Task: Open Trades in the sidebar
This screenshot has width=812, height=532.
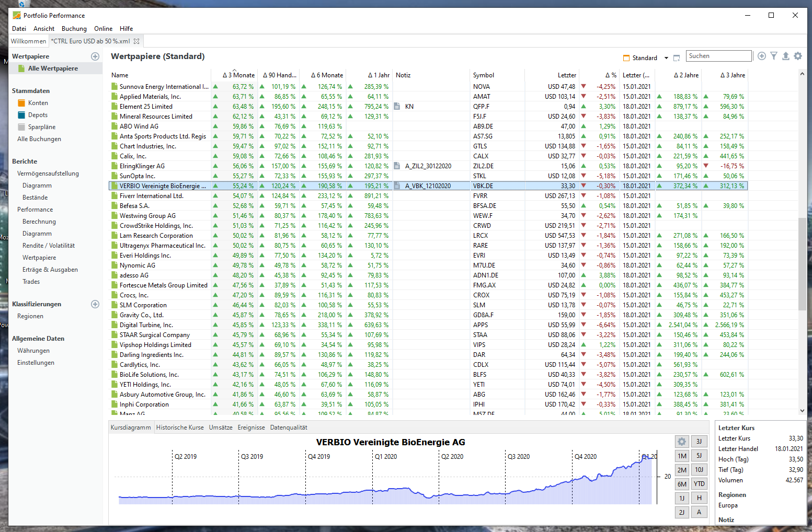Action: pyautogui.click(x=31, y=282)
